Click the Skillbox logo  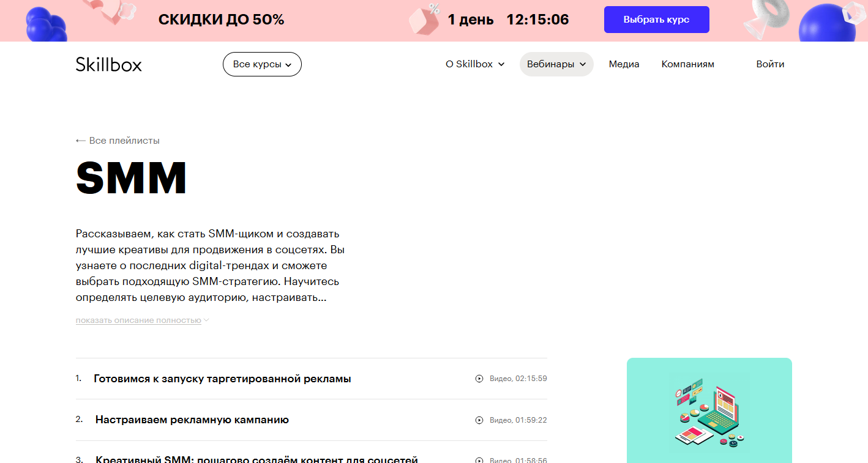tap(108, 64)
